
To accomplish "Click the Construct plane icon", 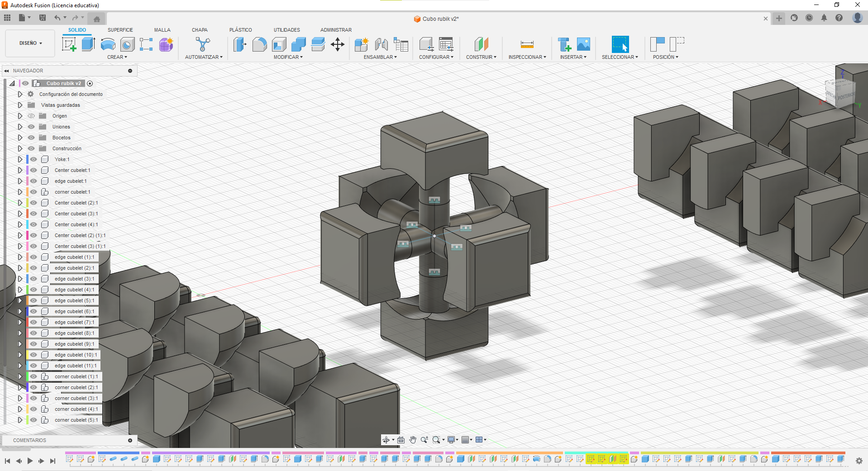I will pyautogui.click(x=482, y=44).
